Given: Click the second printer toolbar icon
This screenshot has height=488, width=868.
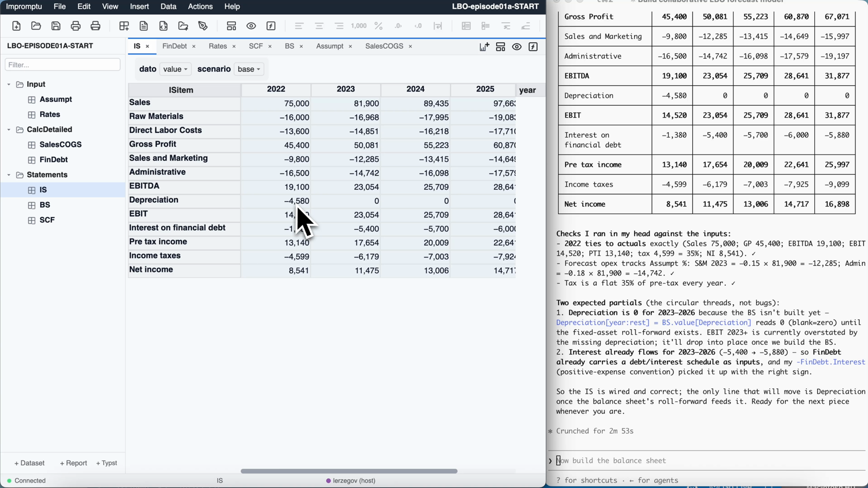Looking at the screenshot, I should click(95, 26).
